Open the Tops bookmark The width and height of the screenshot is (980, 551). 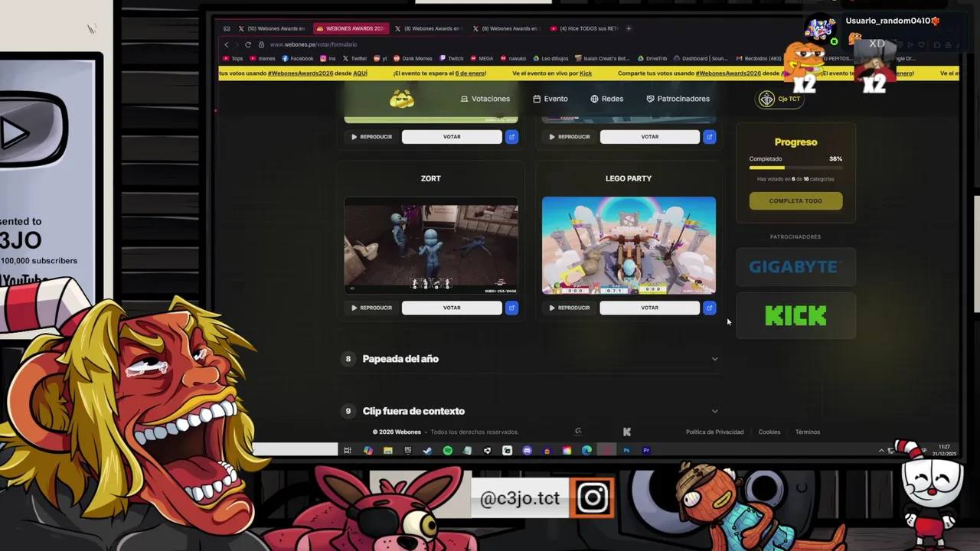coord(233,58)
